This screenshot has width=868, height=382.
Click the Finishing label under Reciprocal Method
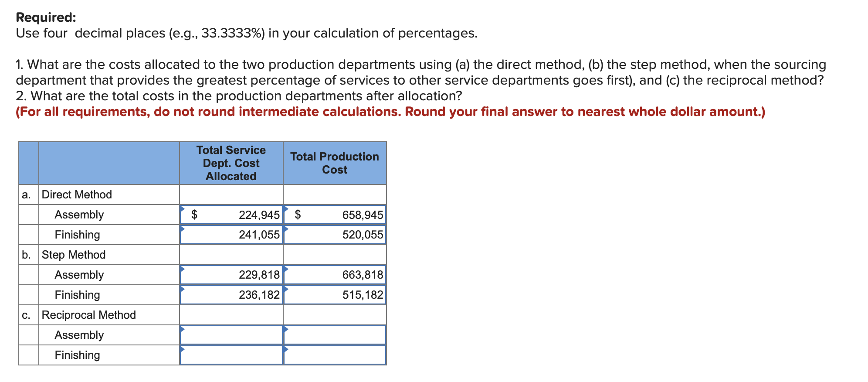[77, 355]
